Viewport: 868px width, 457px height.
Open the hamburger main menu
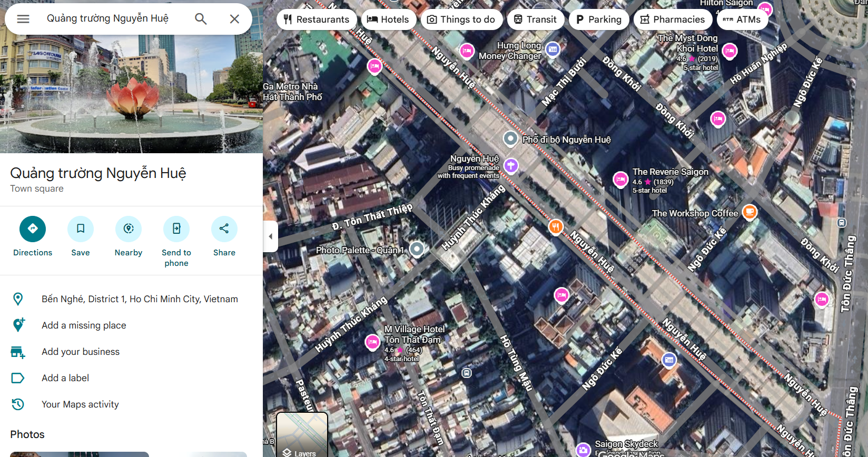(x=23, y=19)
